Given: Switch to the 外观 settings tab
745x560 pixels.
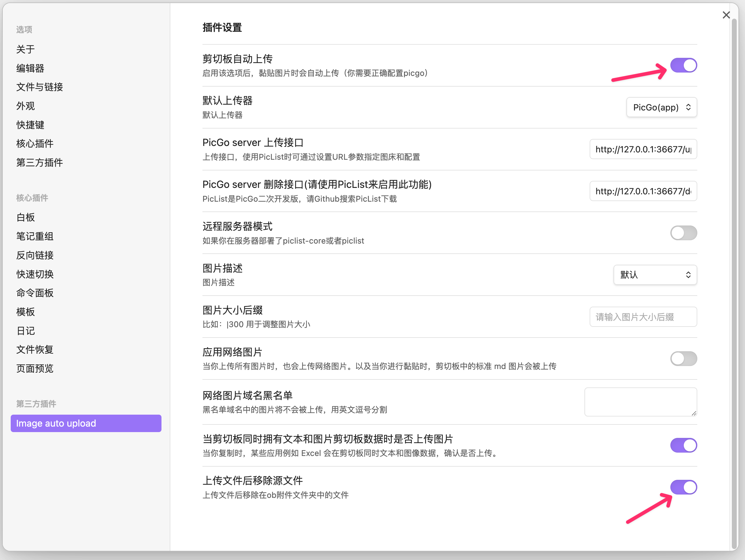Looking at the screenshot, I should [x=26, y=106].
